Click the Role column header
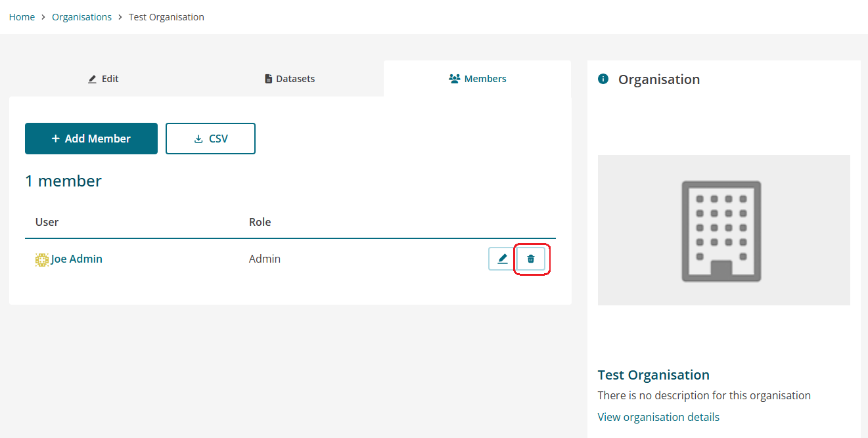 (260, 222)
